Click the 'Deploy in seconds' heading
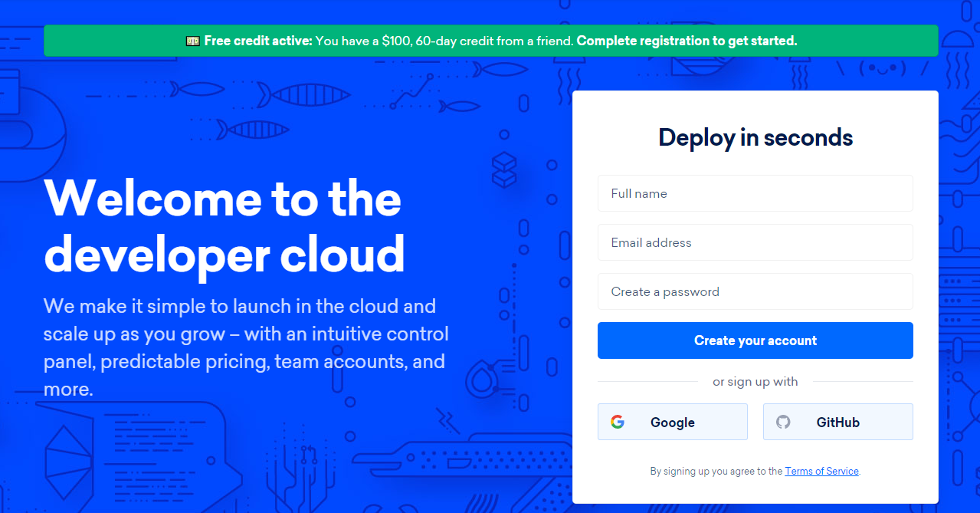The height and width of the screenshot is (513, 980). pos(755,138)
